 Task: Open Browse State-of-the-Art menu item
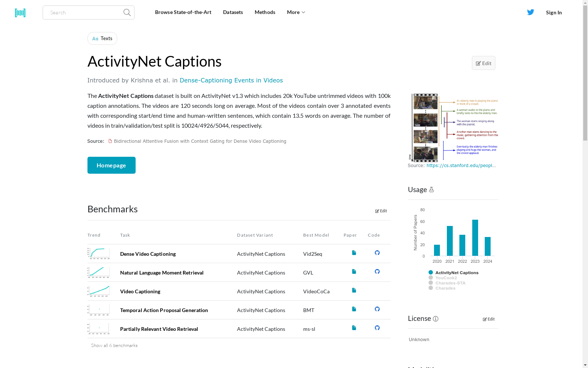(x=183, y=12)
